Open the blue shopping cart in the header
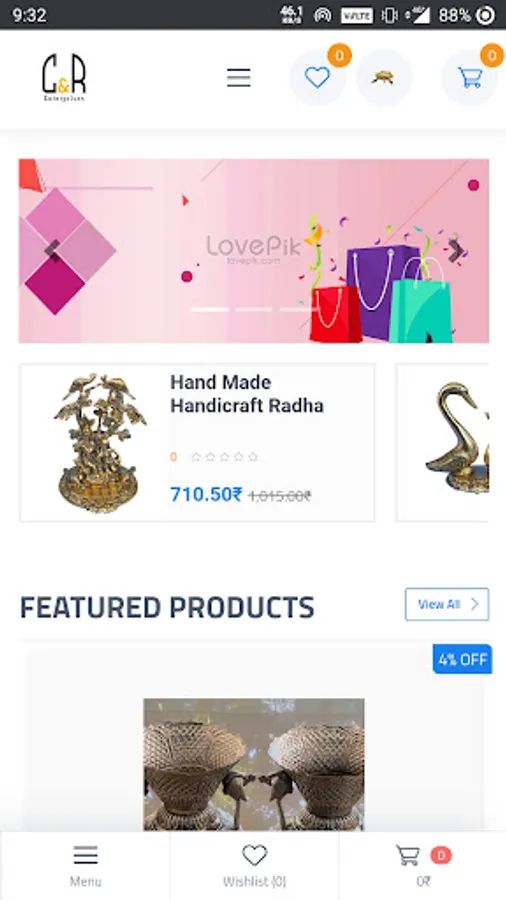506x900 pixels. coord(470,77)
